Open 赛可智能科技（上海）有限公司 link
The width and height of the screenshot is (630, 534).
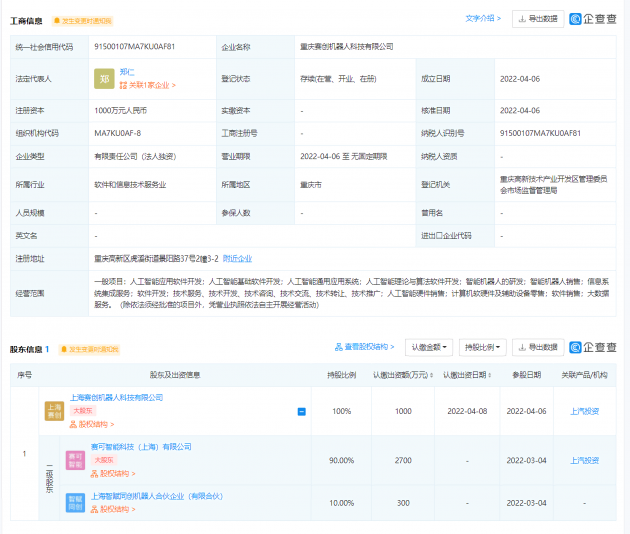141,447
